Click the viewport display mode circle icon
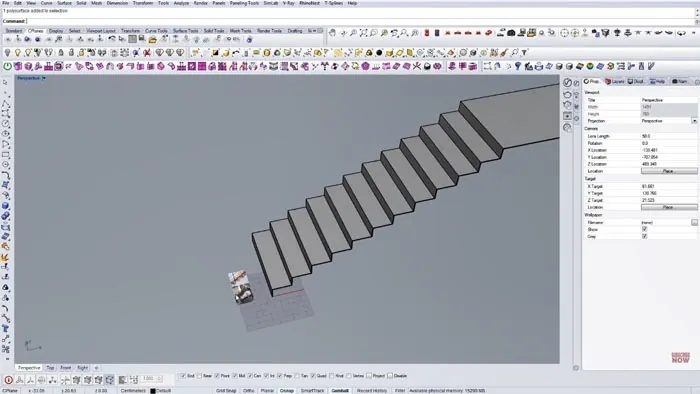Image resolution: width=700 pixels, height=394 pixels. click(x=567, y=83)
